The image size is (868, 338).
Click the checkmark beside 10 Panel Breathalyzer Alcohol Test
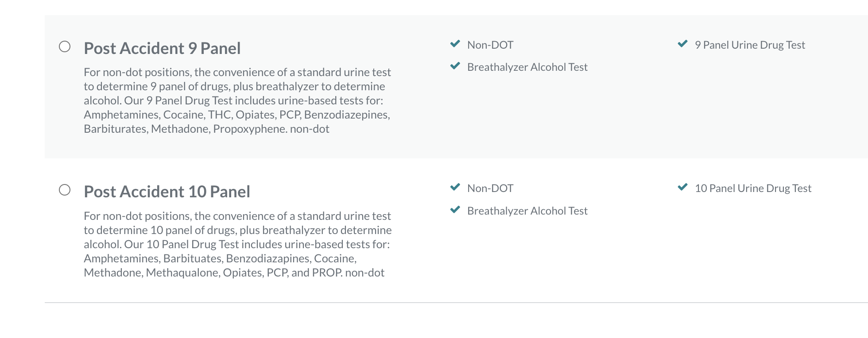455,210
